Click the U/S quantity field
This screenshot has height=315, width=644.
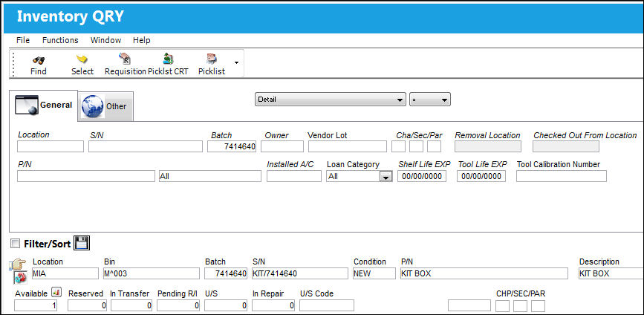click(226, 305)
